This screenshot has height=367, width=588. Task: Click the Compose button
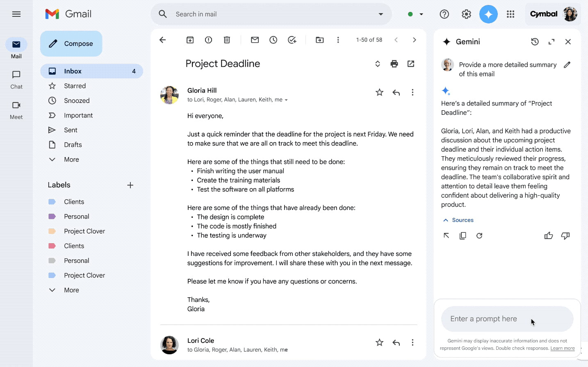point(71,43)
